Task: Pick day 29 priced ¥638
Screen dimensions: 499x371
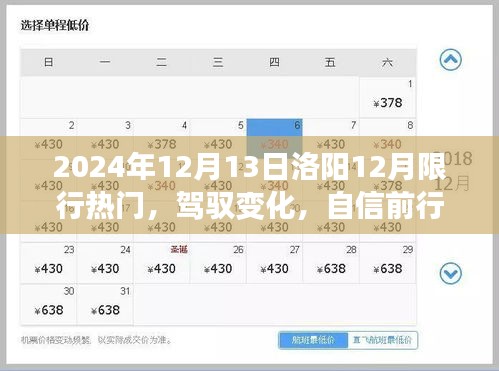Action: tap(388, 263)
